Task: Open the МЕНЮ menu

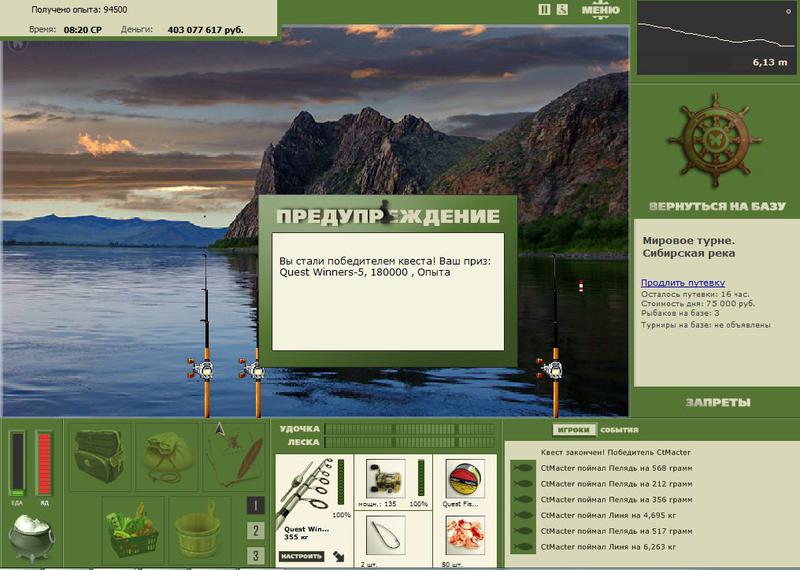Action: (601, 10)
